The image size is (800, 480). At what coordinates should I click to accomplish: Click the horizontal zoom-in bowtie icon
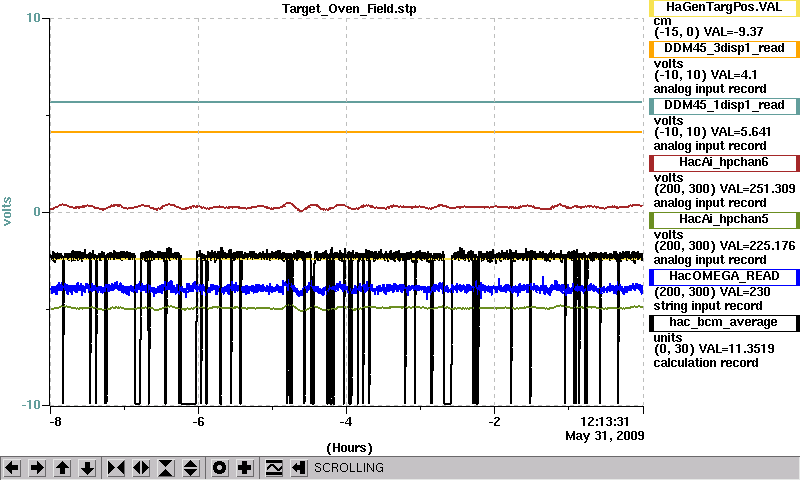point(116,468)
